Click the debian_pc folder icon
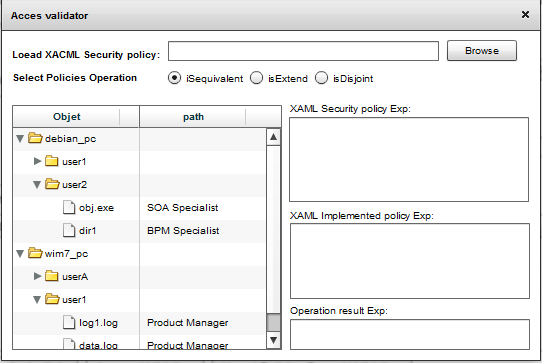Screen dimensions: 542x363 click(x=35, y=138)
